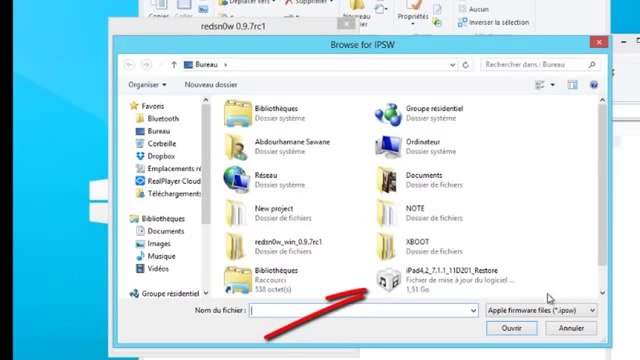Viewport: 640px width, 360px height.
Task: Select Groupe résidentiel in navigation pane
Action: coord(170,293)
